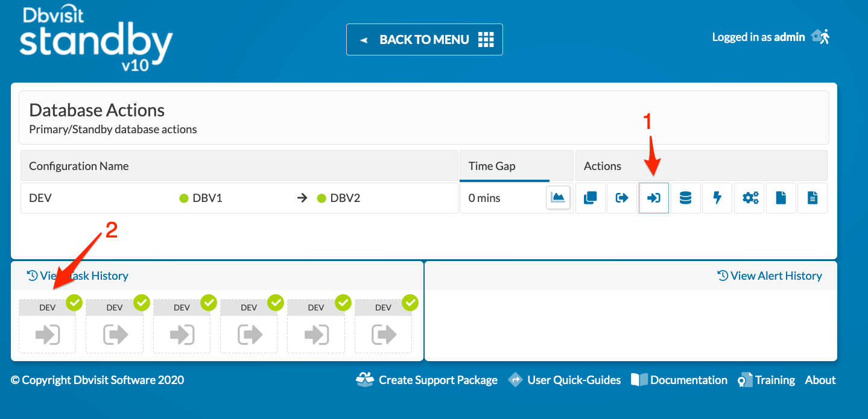The image size is (868, 419).
Task: Click Create Support Package
Action: click(427, 380)
